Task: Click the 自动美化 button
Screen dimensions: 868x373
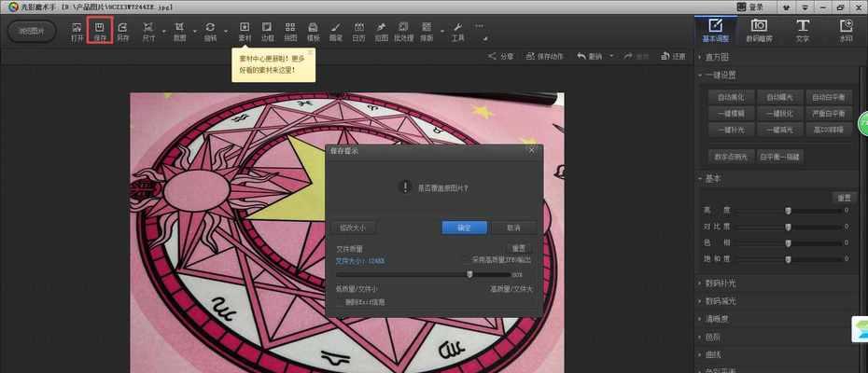Action: [x=732, y=97]
